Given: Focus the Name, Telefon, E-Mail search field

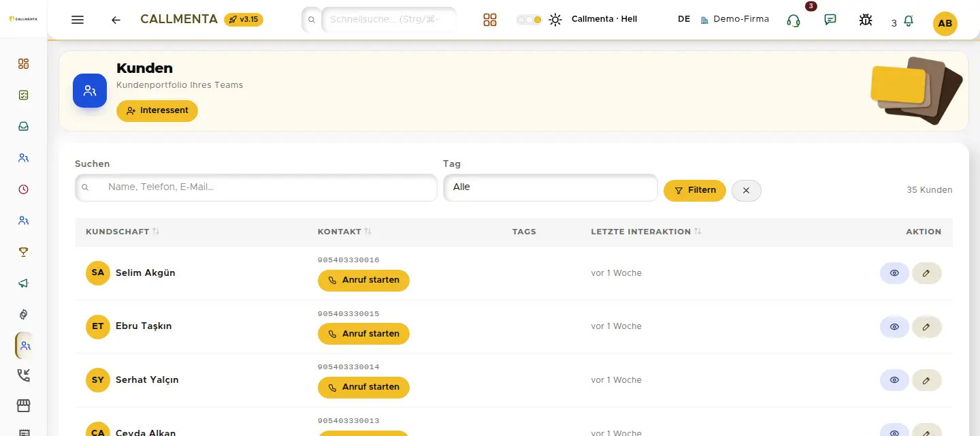Looking at the screenshot, I should [256, 187].
